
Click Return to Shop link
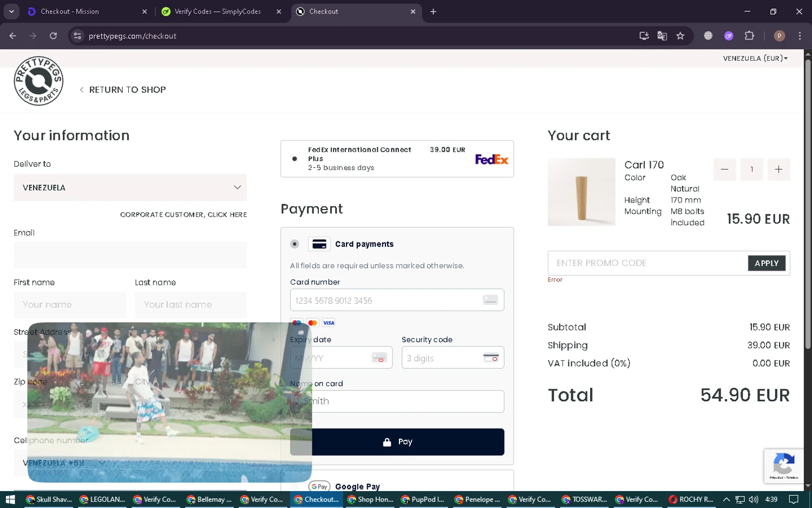point(123,90)
